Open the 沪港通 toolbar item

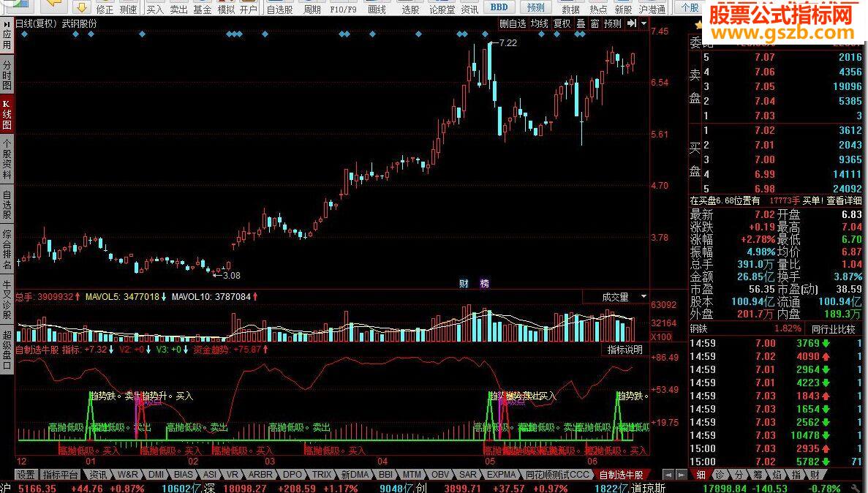coord(652,10)
